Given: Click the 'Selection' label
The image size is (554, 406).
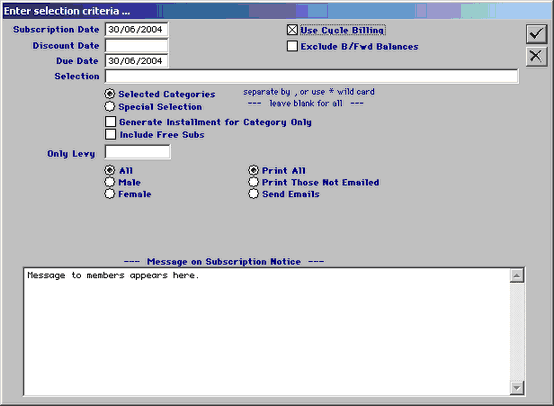Looking at the screenshot, I should point(77,76).
